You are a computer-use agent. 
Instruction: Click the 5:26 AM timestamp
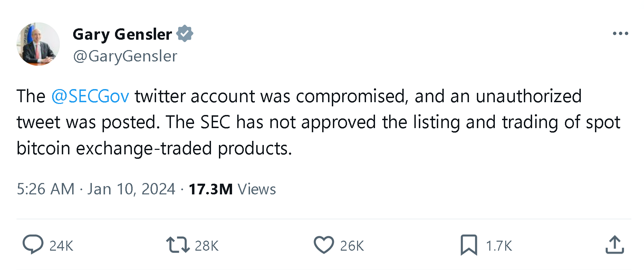(46, 189)
